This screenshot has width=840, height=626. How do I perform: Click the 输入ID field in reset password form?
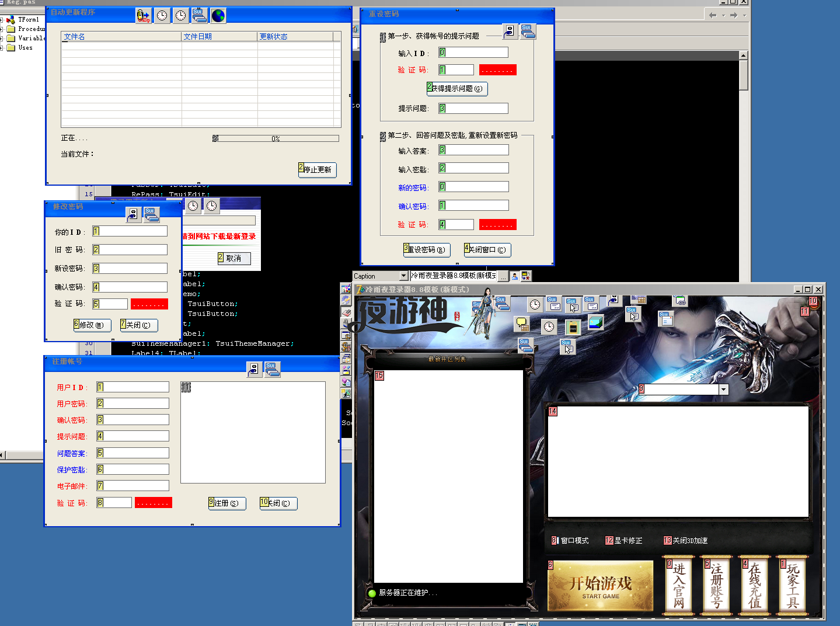[473, 53]
